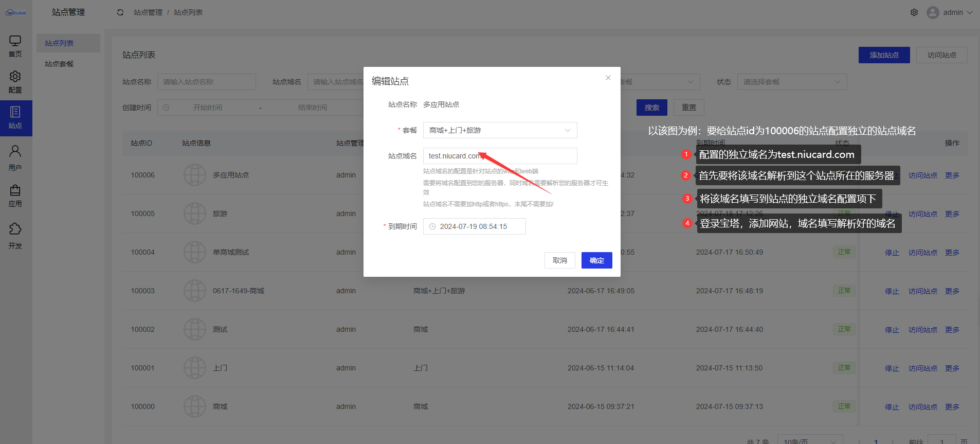
Task: Click the 确定 confirm button
Action: tap(596, 260)
